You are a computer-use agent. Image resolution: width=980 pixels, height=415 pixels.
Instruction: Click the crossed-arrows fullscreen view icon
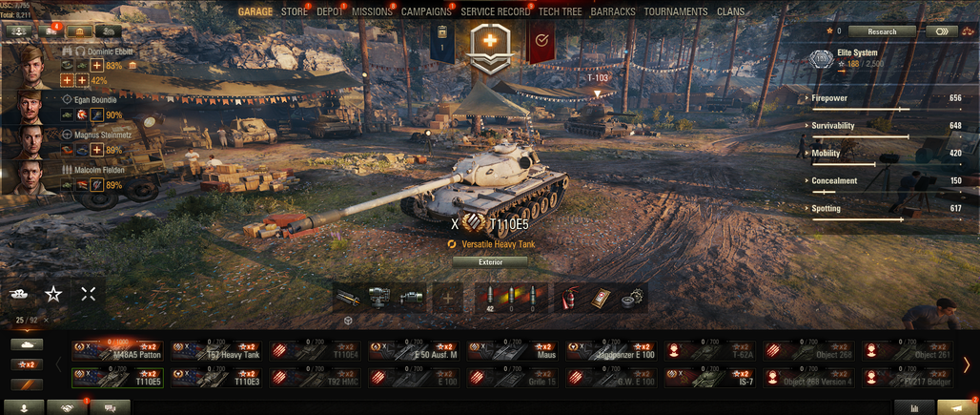[88, 295]
